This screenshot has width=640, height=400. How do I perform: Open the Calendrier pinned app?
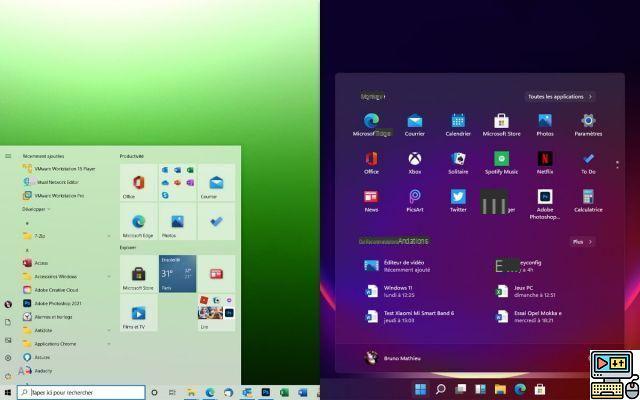[458, 125]
